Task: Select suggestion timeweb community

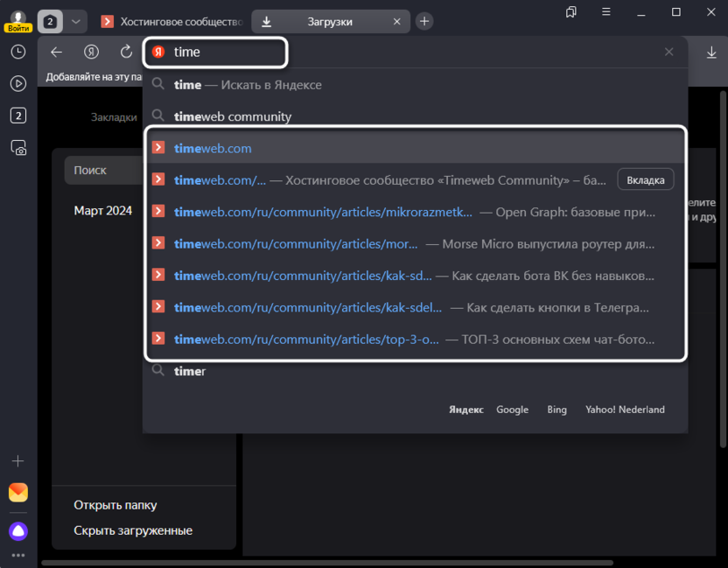Action: 415,116
